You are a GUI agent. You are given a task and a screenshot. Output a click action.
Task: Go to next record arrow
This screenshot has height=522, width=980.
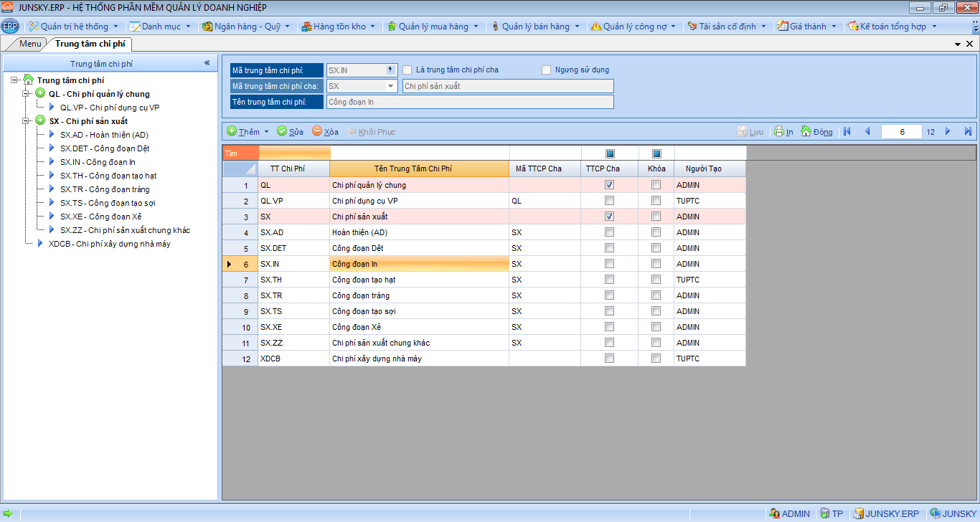click(948, 132)
